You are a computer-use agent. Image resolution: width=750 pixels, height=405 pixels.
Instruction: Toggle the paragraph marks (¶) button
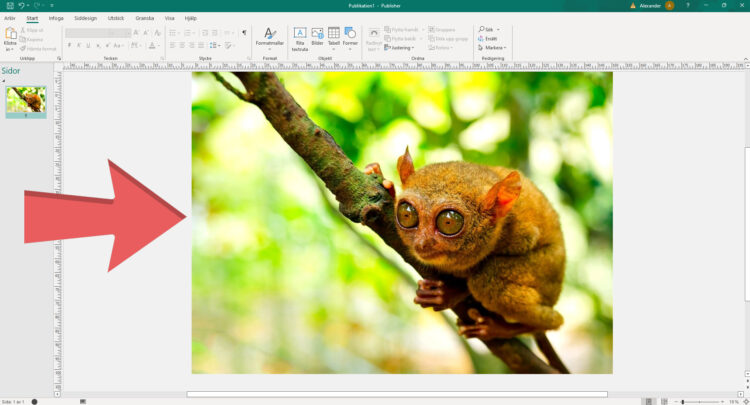click(x=244, y=32)
